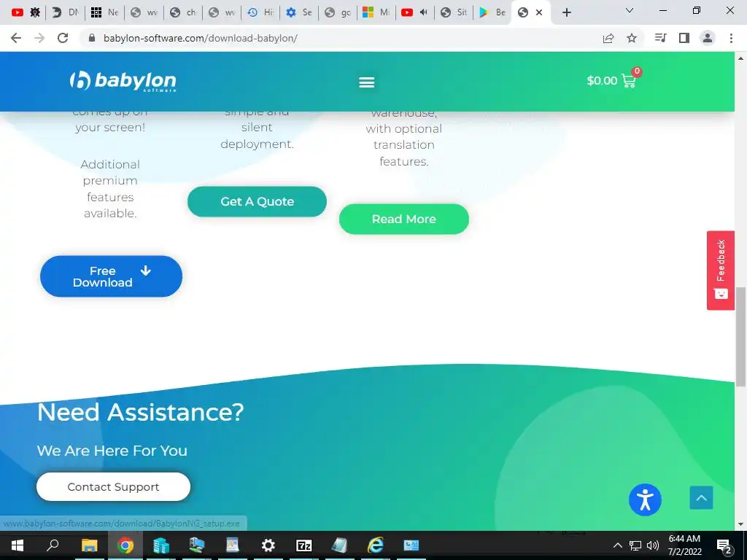
Task: Switch to the Ne tab
Action: point(104,12)
